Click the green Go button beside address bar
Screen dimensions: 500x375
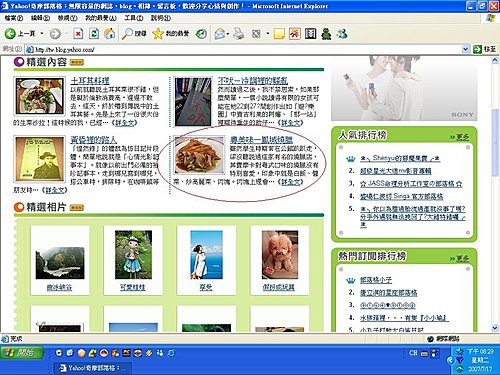point(477,49)
